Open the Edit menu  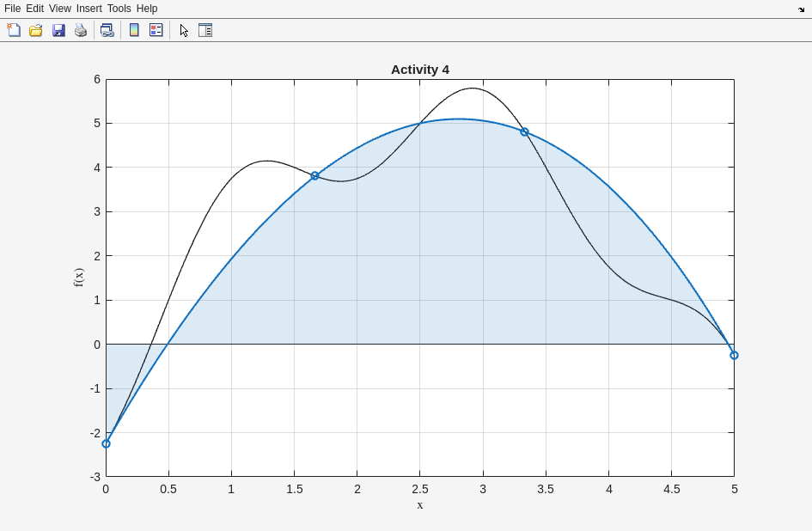tap(34, 9)
